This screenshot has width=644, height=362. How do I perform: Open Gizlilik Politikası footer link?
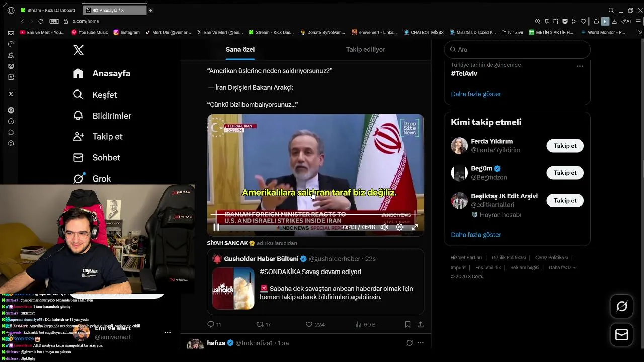point(509,258)
